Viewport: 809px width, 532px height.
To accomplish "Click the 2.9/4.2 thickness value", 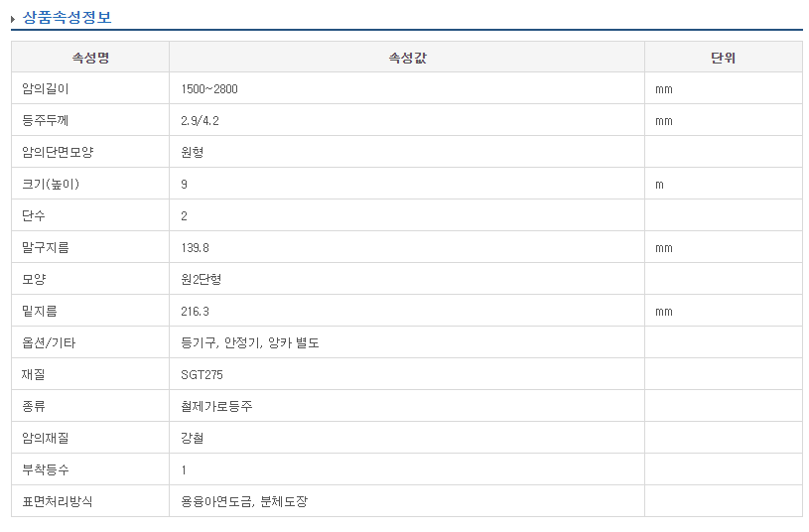I will point(199,121).
